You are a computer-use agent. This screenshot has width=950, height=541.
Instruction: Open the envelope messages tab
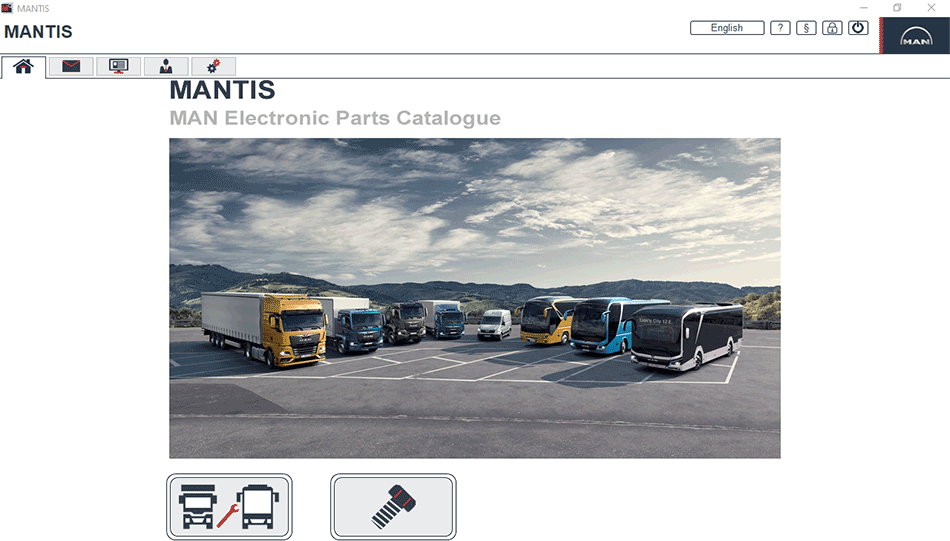tap(71, 66)
